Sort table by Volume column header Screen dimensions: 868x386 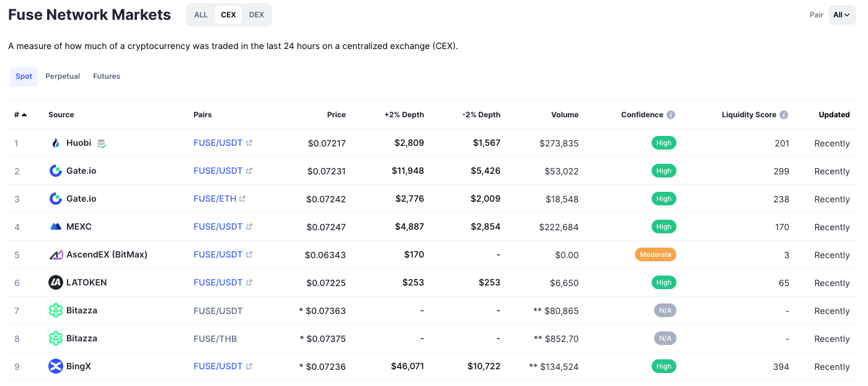[565, 115]
